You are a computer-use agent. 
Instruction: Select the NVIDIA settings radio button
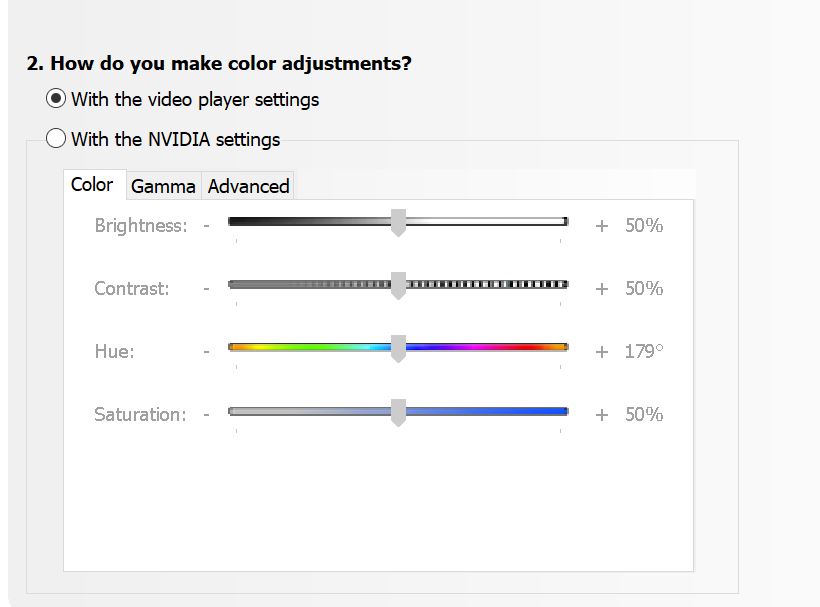coord(57,139)
